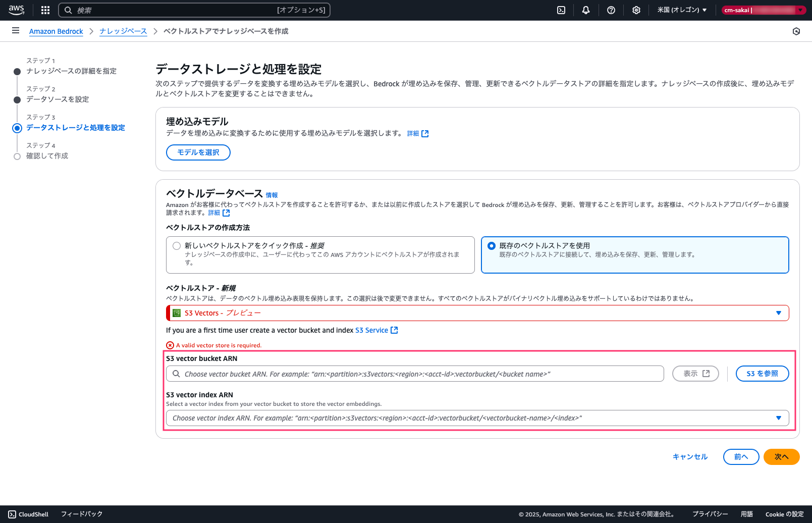Click the red error icon beside the "A valid vector store is required" message
The height and width of the screenshot is (523, 812).
point(170,345)
